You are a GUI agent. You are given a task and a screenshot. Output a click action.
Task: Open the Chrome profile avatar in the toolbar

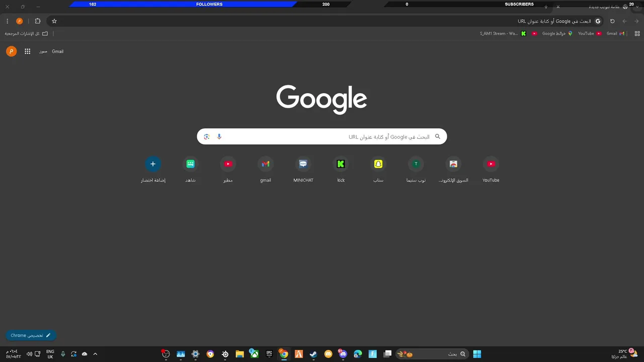pyautogui.click(x=20, y=21)
